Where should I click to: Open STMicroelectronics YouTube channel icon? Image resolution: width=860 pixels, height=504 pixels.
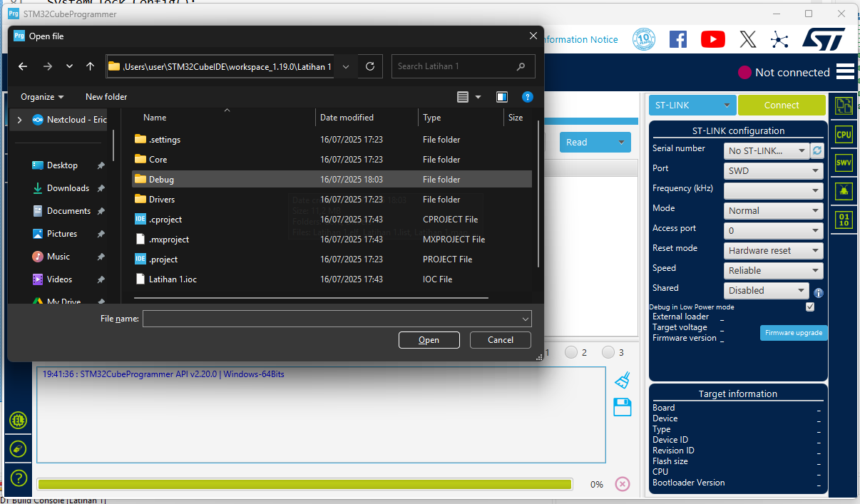[712, 39]
